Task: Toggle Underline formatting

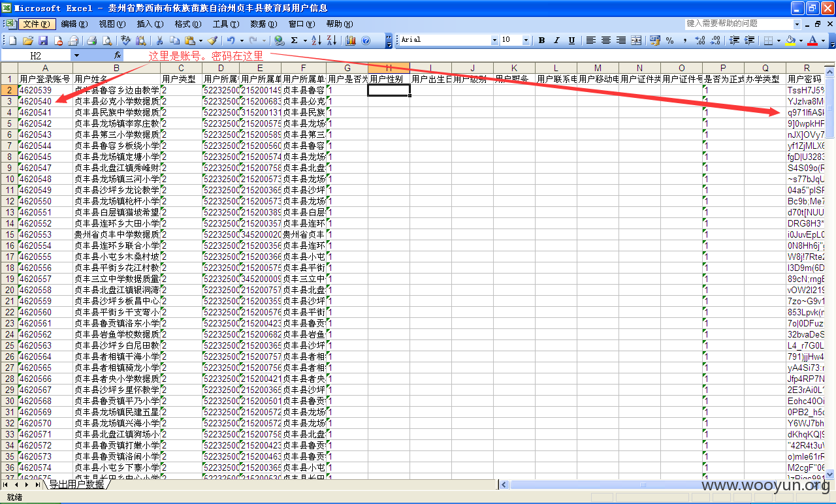Action: click(571, 40)
